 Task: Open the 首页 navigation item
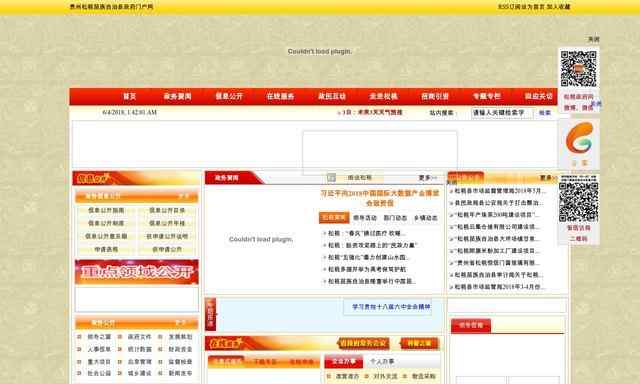click(129, 96)
